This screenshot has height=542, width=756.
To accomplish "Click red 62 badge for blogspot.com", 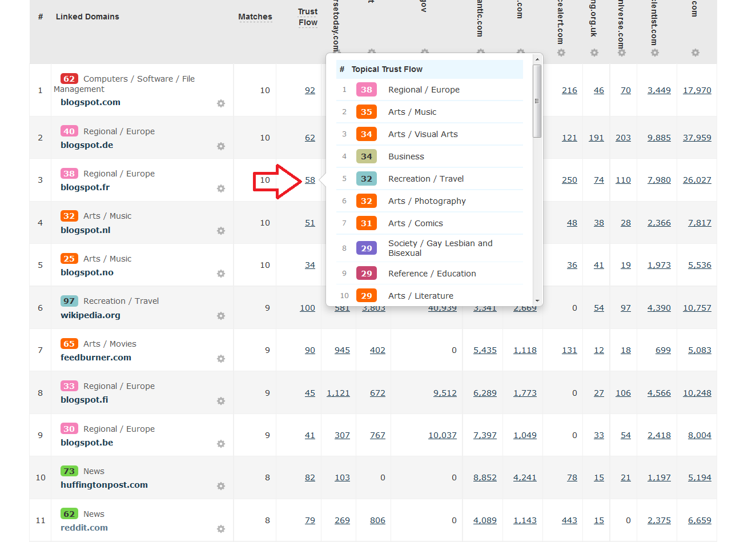I will click(x=69, y=79).
